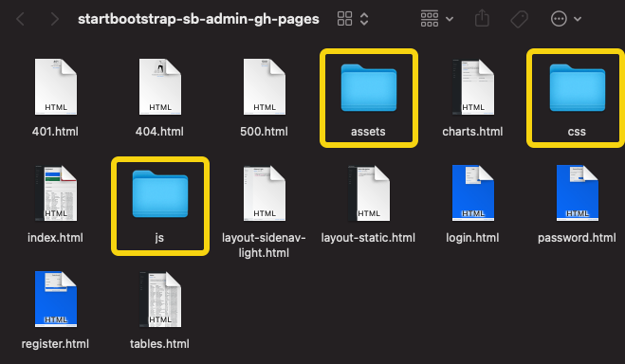This screenshot has height=364, width=625.
Task: Click the 404.html file name label
Action: click(159, 132)
